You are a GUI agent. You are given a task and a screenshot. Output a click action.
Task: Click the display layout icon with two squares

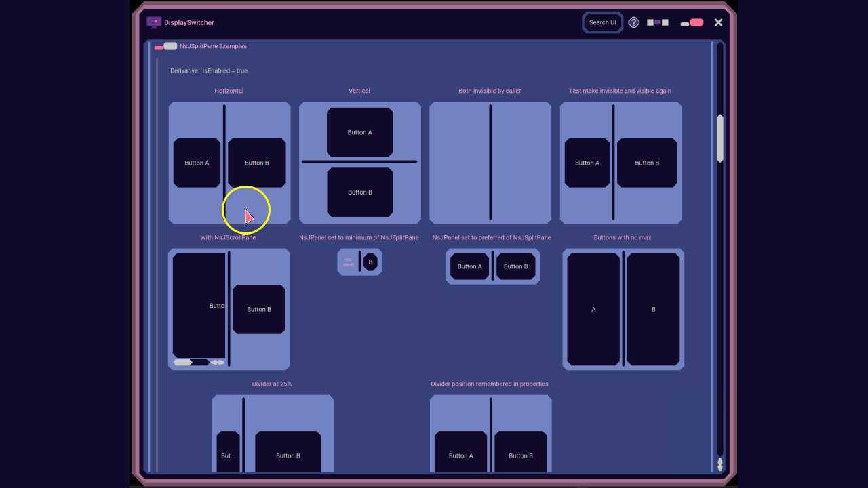pyautogui.click(x=658, y=22)
